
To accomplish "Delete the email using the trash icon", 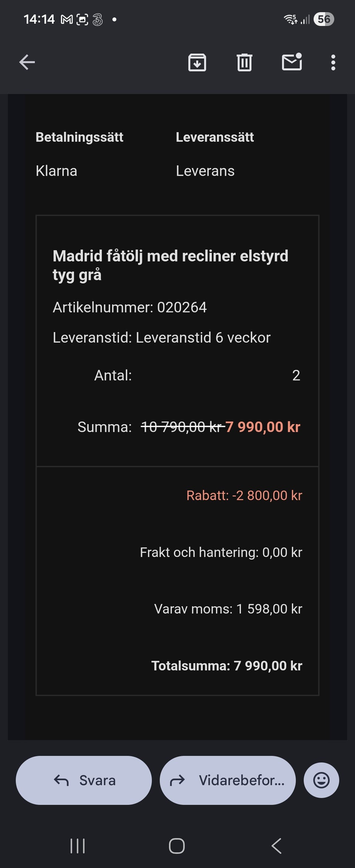I will tap(244, 62).
